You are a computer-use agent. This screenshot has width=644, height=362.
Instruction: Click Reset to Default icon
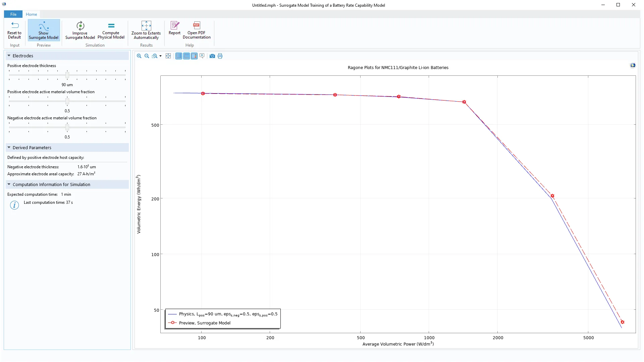tap(15, 25)
